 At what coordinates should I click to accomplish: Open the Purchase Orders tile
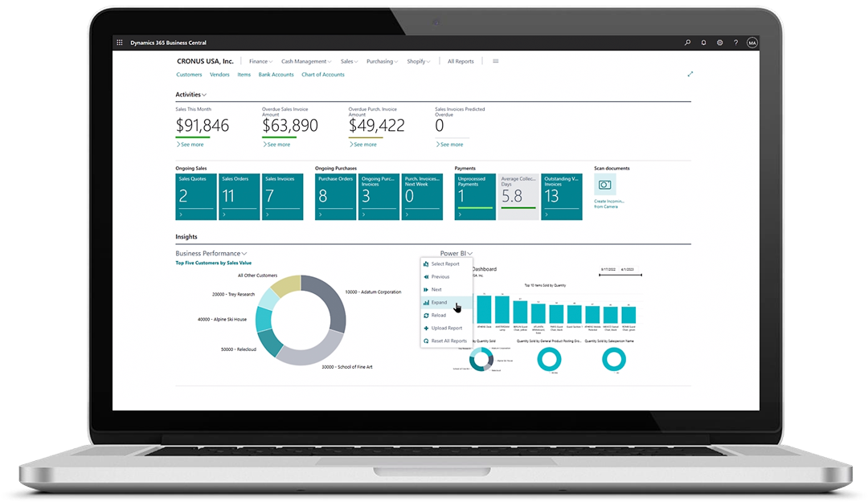pyautogui.click(x=335, y=197)
